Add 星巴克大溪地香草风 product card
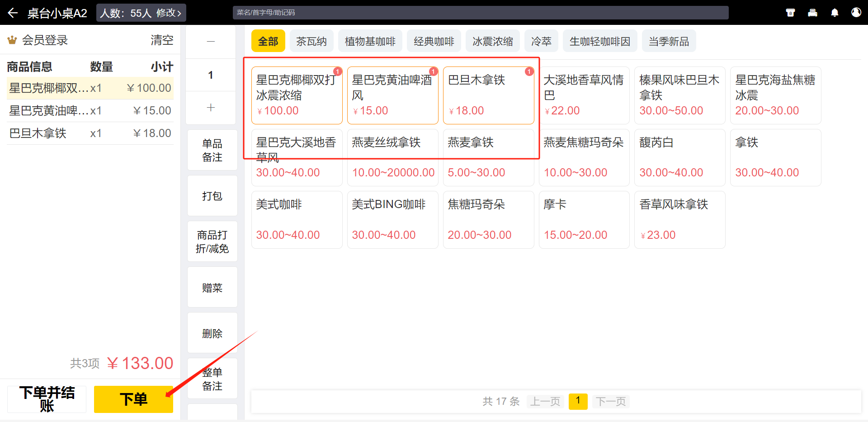Image resolution: width=868 pixels, height=422 pixels. [297, 157]
